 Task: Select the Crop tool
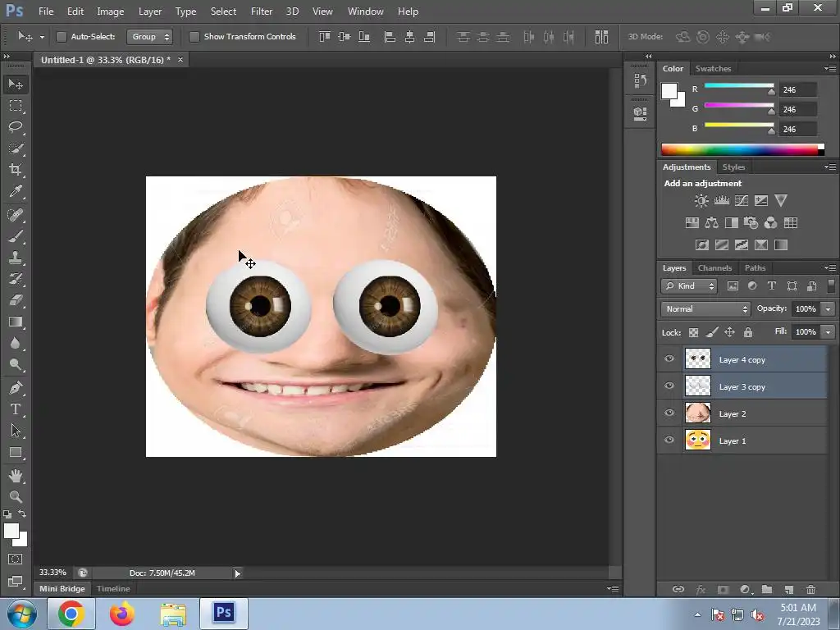point(16,170)
